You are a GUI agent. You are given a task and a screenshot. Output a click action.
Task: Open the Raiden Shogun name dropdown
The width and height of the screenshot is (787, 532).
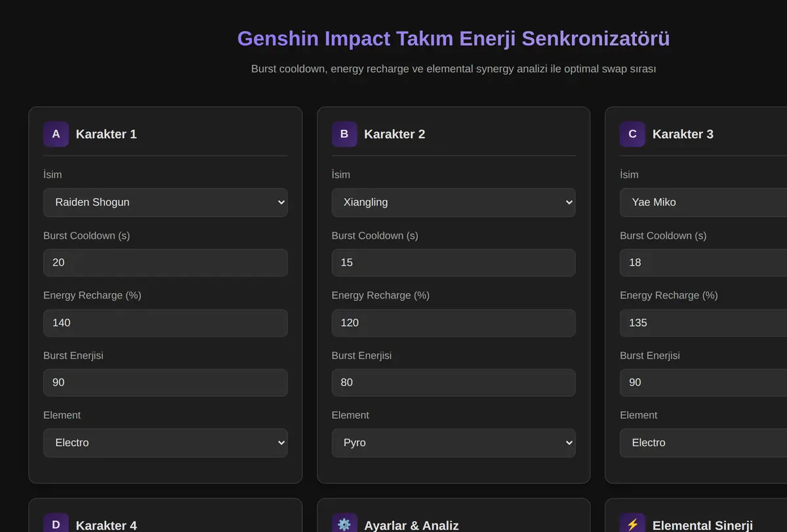point(165,202)
